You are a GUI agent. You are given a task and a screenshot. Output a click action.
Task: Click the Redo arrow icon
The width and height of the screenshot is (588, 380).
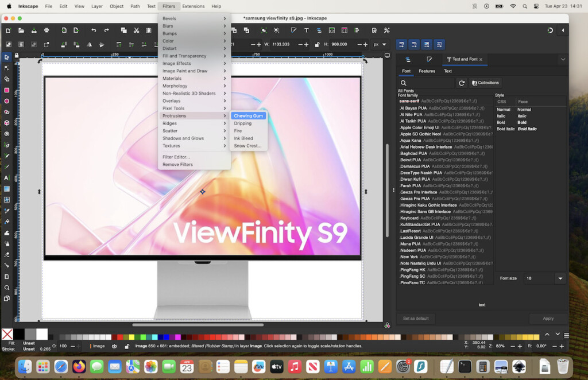[x=106, y=30]
